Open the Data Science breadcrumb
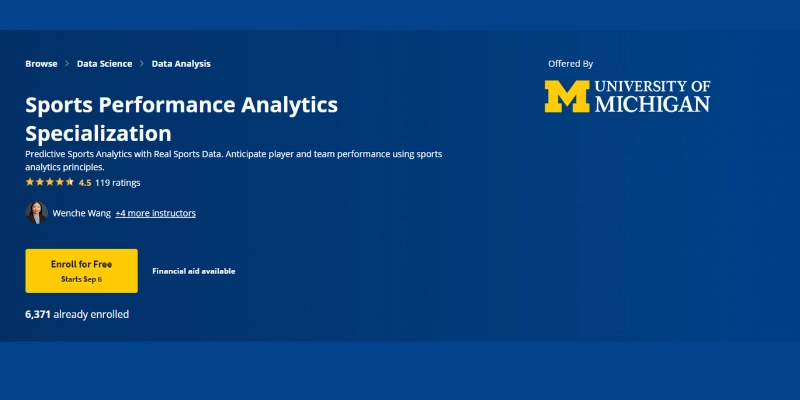This screenshot has height=400, width=800. (104, 64)
